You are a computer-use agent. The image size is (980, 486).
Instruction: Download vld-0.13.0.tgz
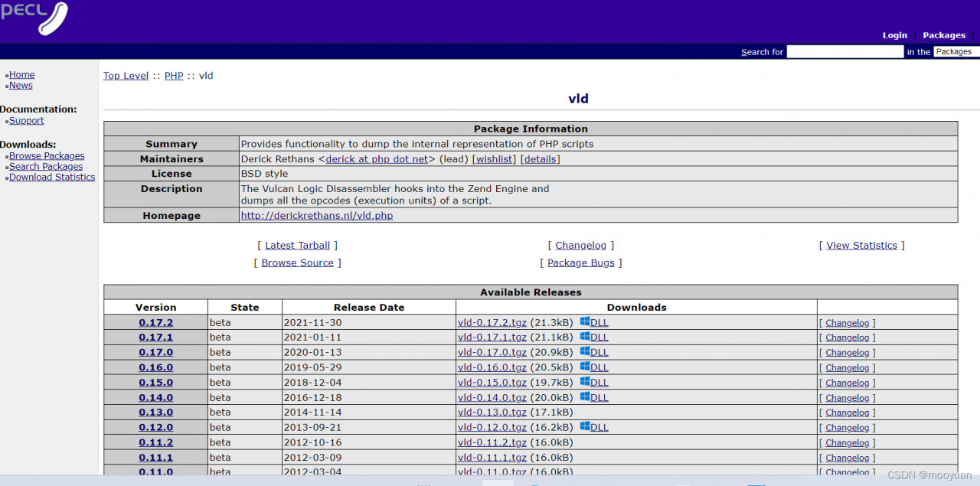click(x=492, y=413)
